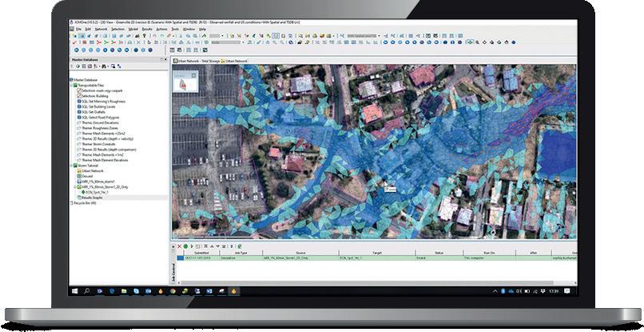Screen dimensions: 644x332
Task: Open the Model menu
Action: pyautogui.click(x=133, y=30)
